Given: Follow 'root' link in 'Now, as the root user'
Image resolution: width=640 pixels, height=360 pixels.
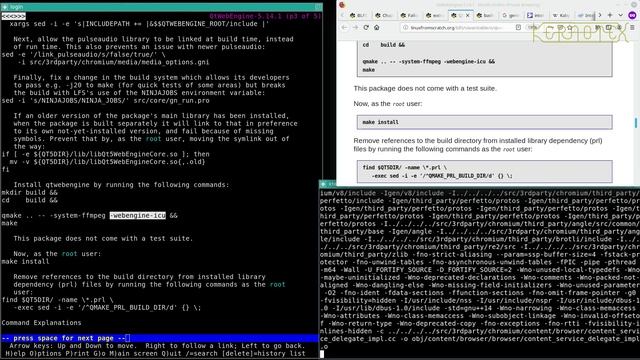Looking at the screenshot, I should click(x=69, y=253).
